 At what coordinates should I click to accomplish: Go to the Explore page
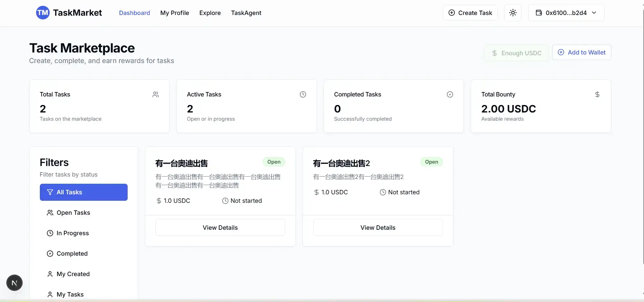pyautogui.click(x=210, y=13)
